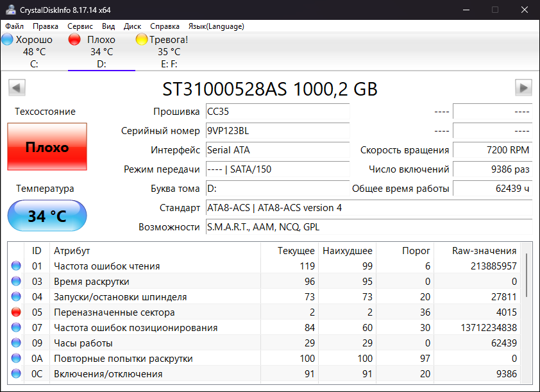
Task: Open the Вид menu
Action: click(x=108, y=26)
